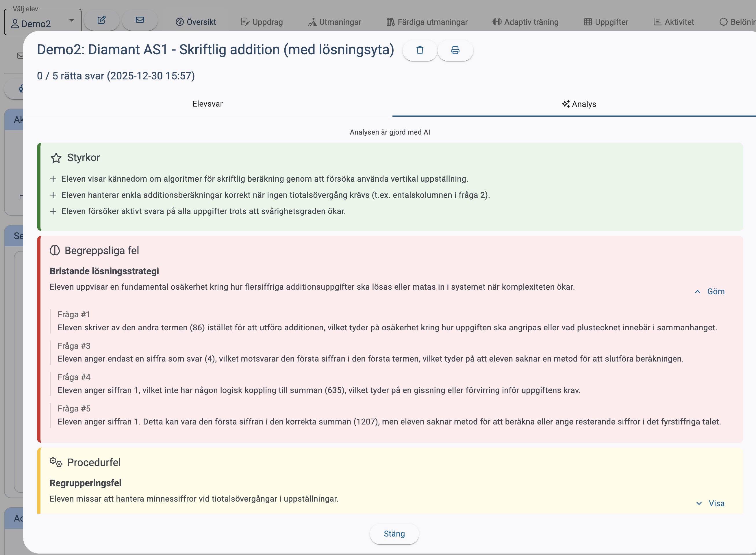
Task: Open the Aktivitet activity section
Action: (674, 22)
